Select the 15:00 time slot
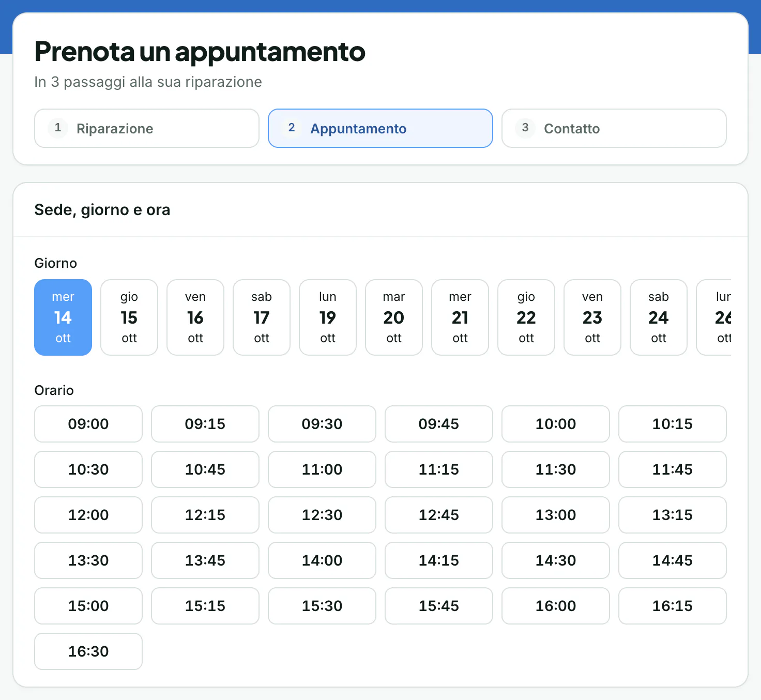Image resolution: width=761 pixels, height=700 pixels. tap(88, 606)
